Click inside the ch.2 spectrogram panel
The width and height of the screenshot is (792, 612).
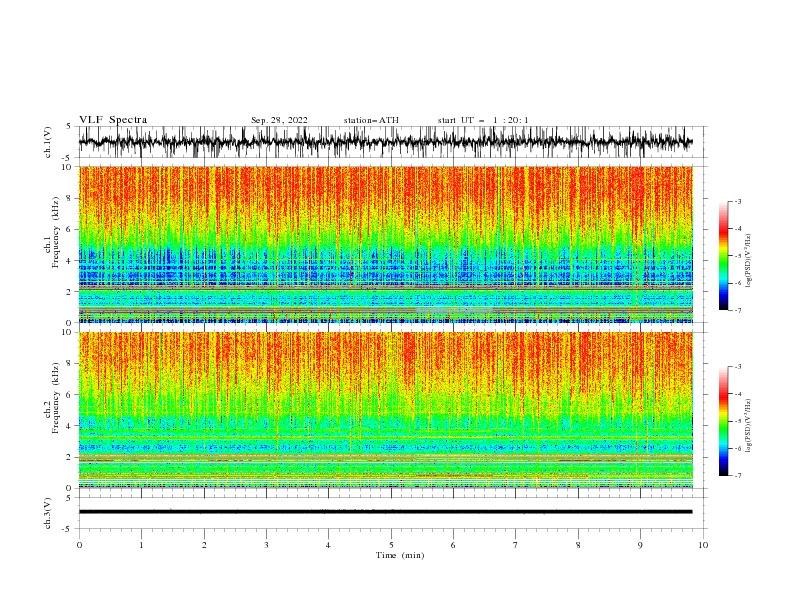(x=385, y=410)
